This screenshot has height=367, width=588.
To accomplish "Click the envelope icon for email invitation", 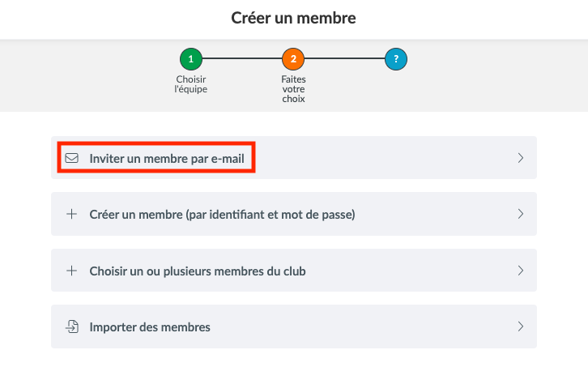I will coord(71,158).
